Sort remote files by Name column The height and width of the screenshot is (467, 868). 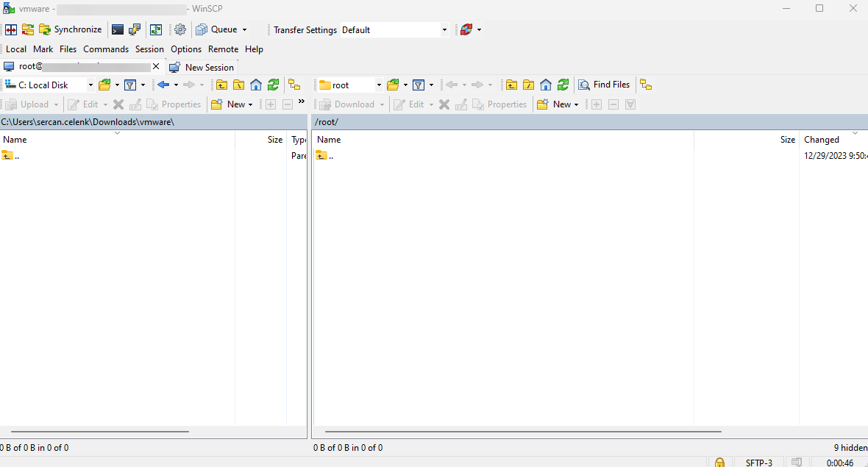[x=502, y=140]
